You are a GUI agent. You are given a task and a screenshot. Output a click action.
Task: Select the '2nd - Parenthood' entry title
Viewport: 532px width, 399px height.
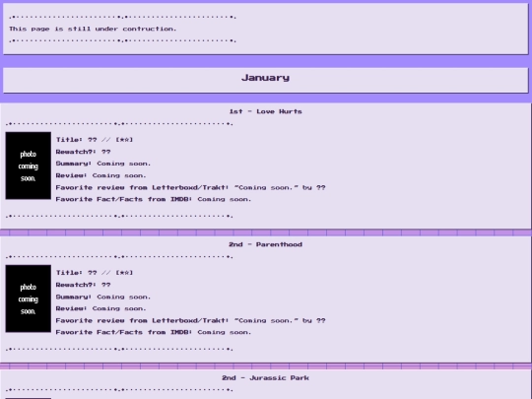click(x=265, y=244)
